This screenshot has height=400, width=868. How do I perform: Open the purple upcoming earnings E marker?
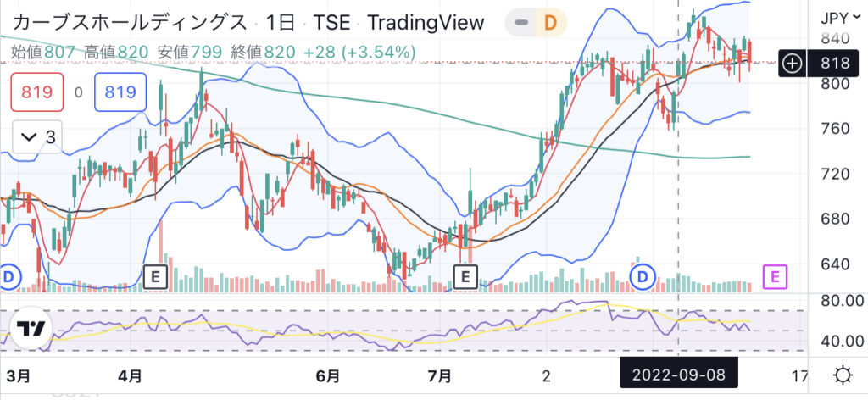pos(775,276)
